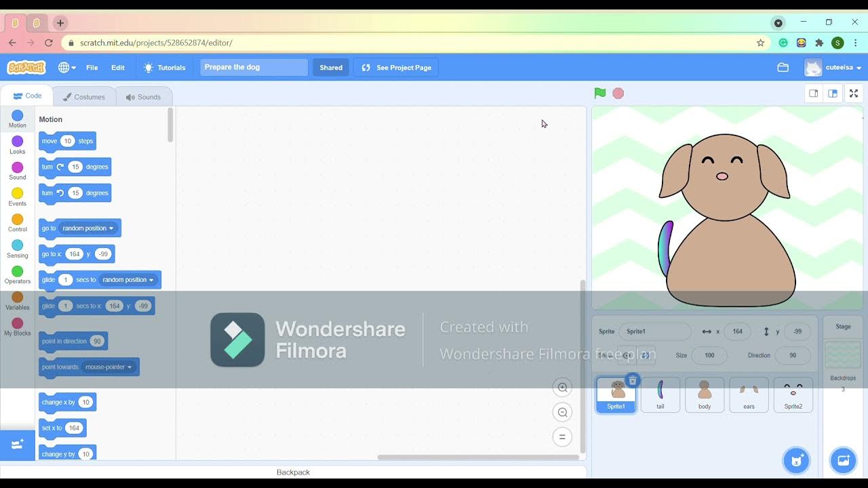Select the Sprite2 thumbnail
868x488 pixels.
click(793, 394)
